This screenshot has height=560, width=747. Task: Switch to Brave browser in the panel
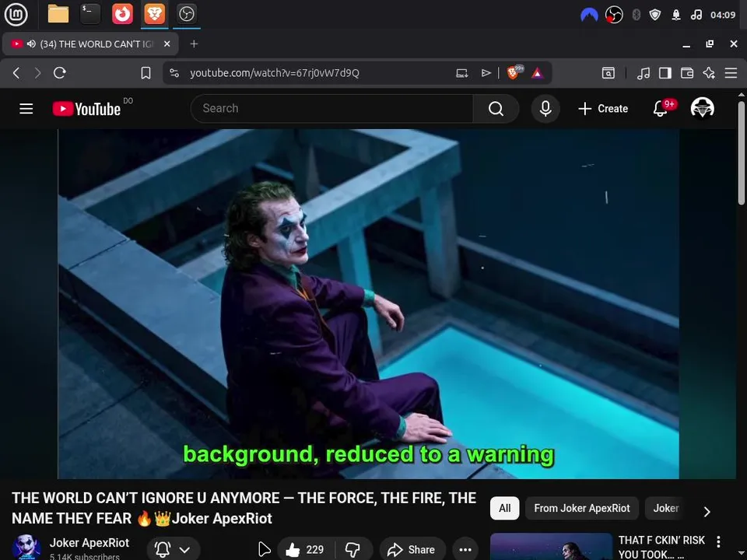[154, 14]
